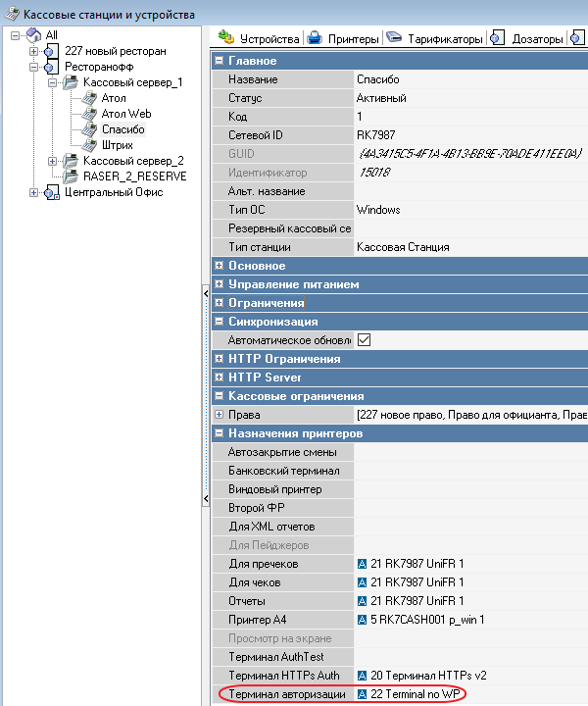588x706 pixels.
Task: Click the Штрих station icon in tree
Action: (x=90, y=145)
